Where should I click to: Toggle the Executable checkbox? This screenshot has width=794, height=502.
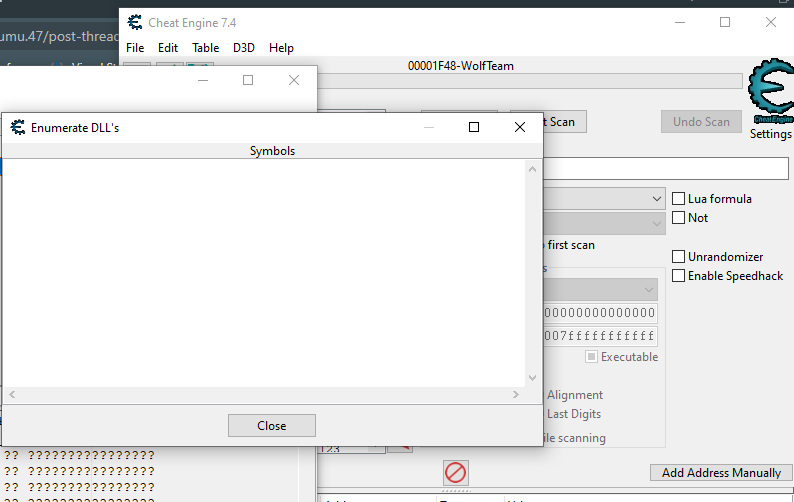click(x=591, y=357)
